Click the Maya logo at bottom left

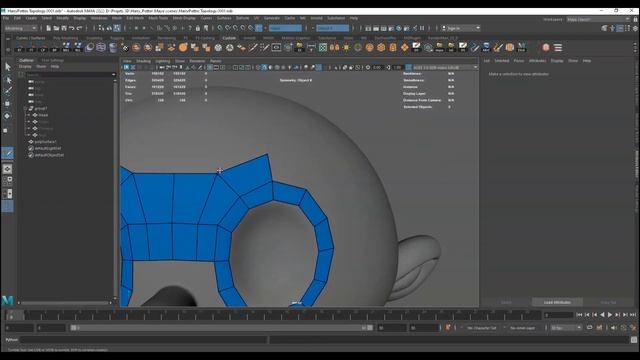pyautogui.click(x=7, y=300)
